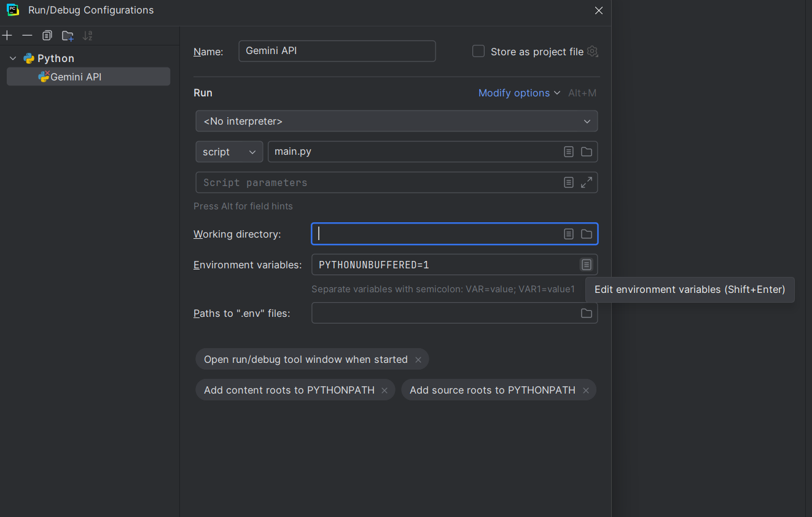Image resolution: width=812 pixels, height=517 pixels.
Task: Add a new run configuration
Action: point(7,36)
